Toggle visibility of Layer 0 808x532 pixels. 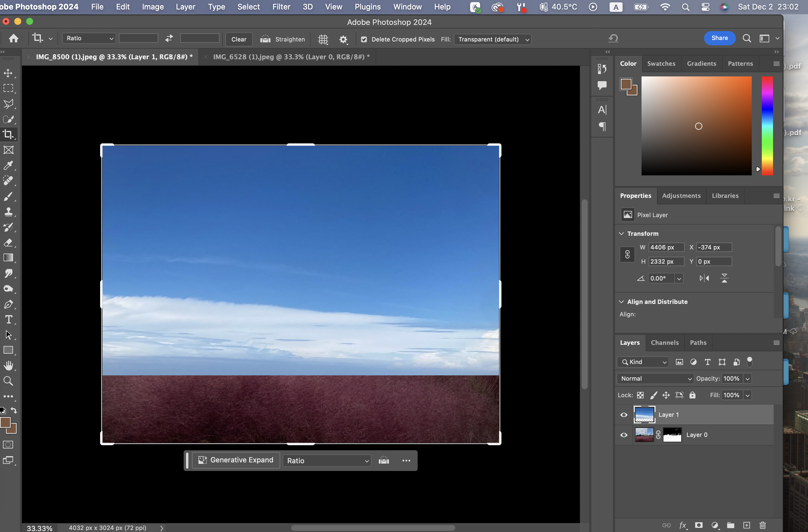pos(624,435)
